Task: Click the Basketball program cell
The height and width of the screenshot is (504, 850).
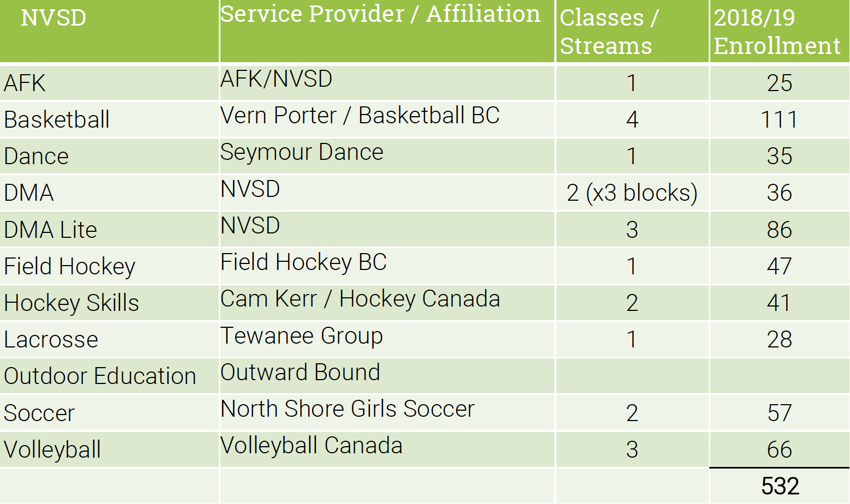Action: (57, 120)
